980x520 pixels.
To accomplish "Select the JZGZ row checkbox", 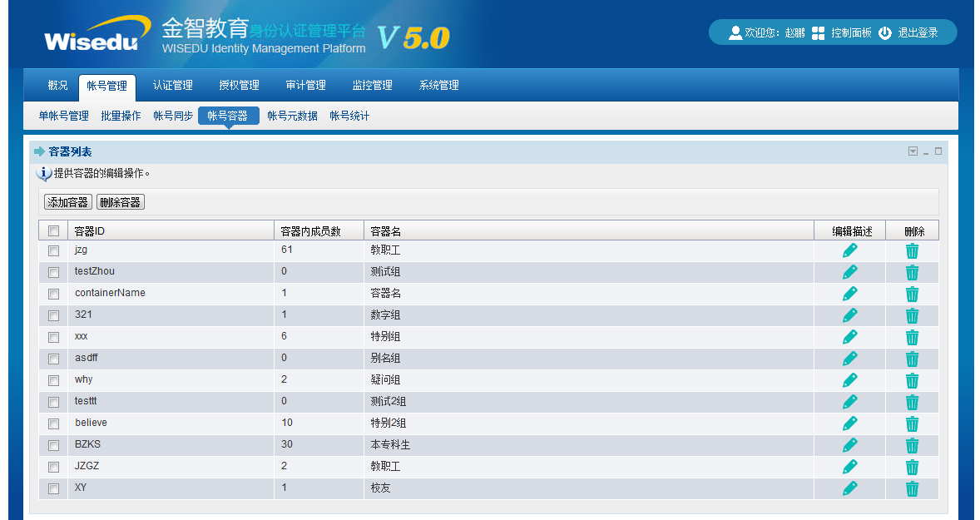I will pos(53,467).
